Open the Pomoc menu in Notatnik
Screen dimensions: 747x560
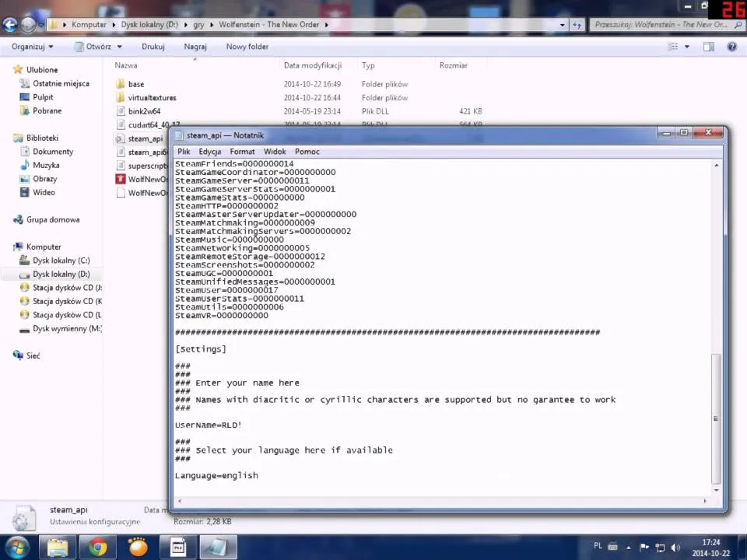pos(307,152)
